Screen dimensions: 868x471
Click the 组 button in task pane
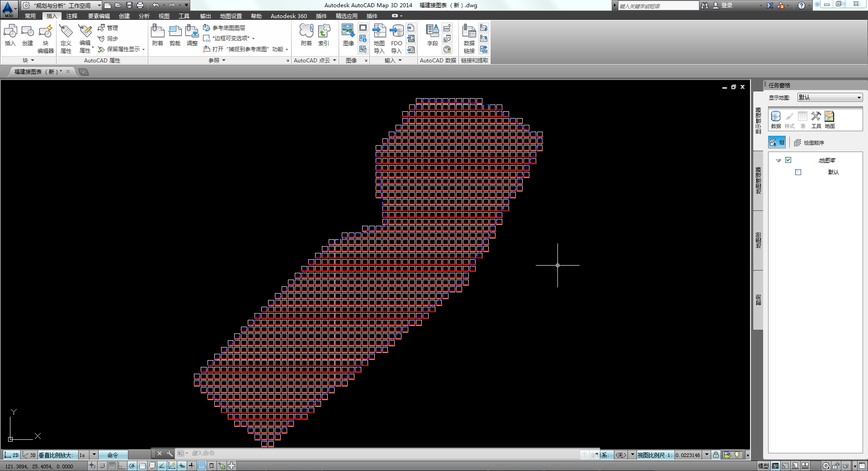(x=777, y=143)
